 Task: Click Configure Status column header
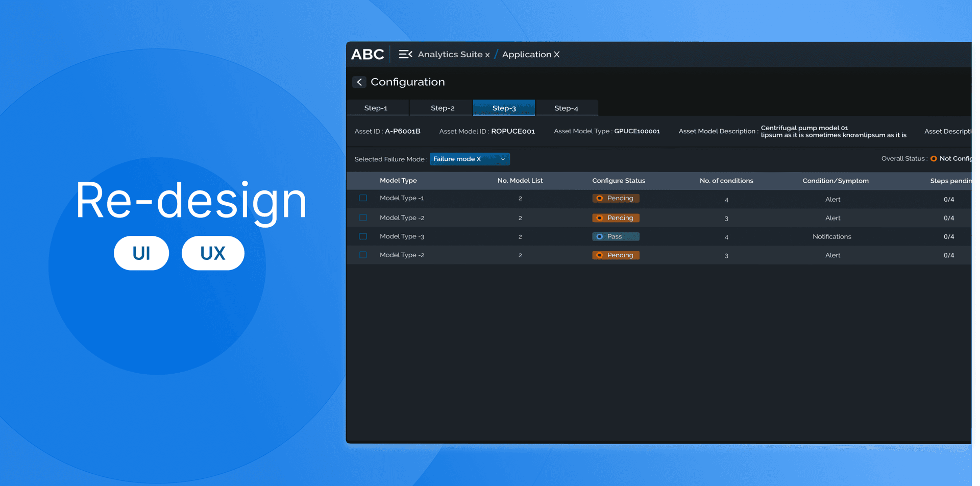point(619,180)
